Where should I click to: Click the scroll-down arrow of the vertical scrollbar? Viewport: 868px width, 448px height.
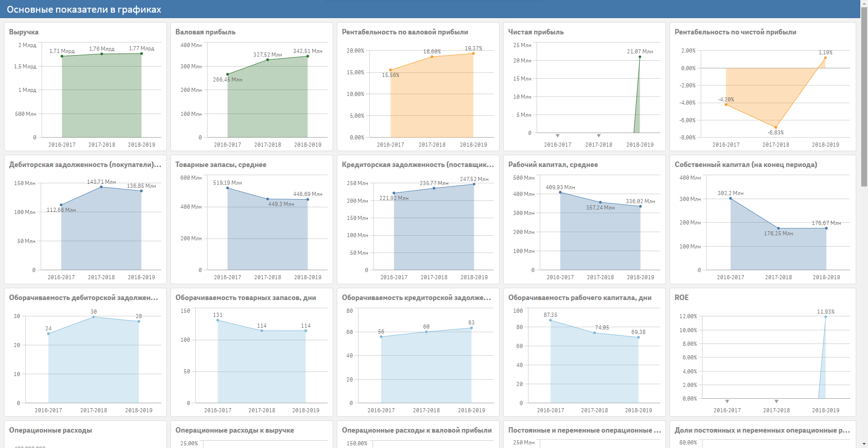coord(864,444)
